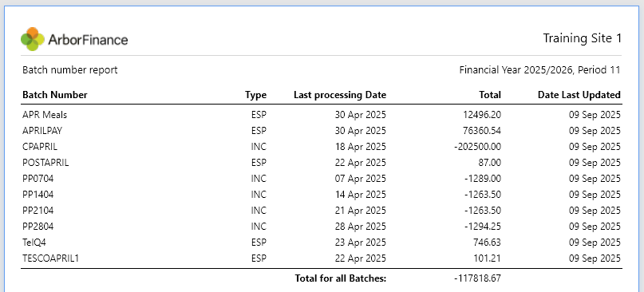Click the Total column header
The height and width of the screenshot is (292, 644).
(490, 95)
